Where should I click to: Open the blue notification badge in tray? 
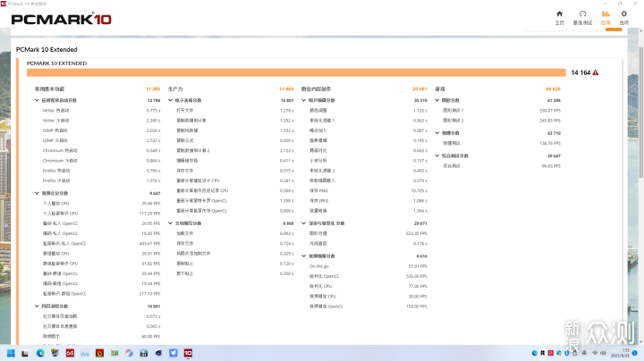[634, 353]
